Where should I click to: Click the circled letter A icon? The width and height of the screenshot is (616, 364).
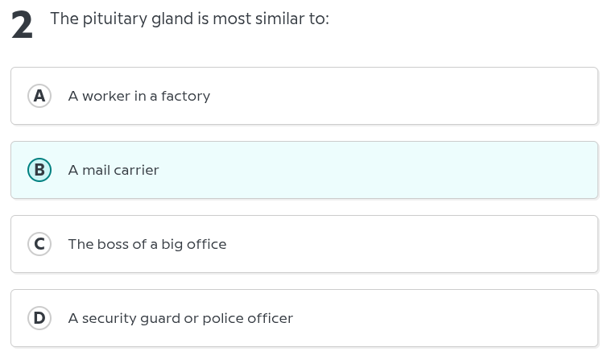[x=39, y=96]
